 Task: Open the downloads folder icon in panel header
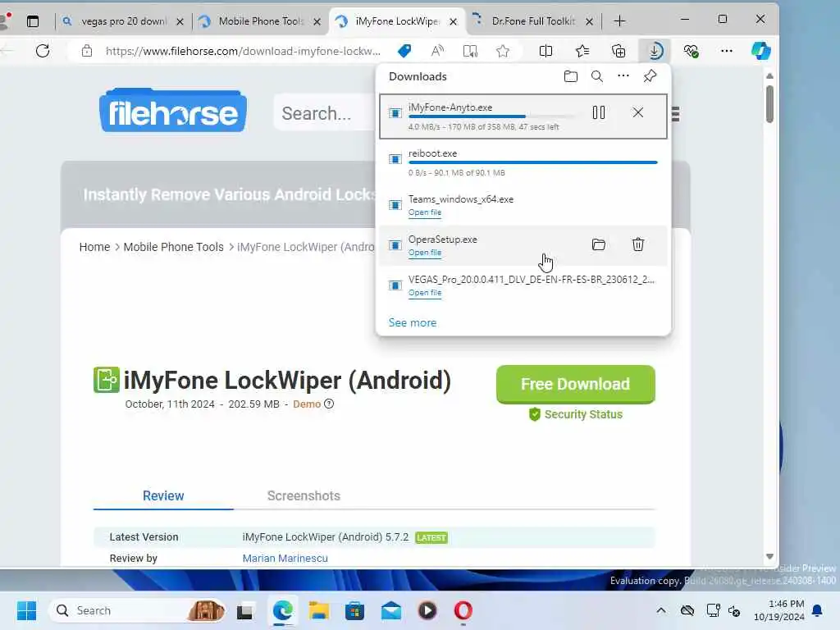coord(571,76)
